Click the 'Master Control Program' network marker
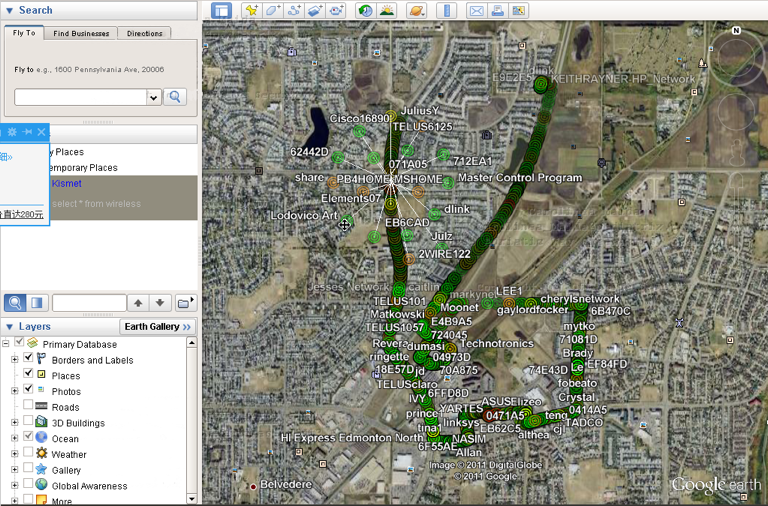 click(448, 183)
